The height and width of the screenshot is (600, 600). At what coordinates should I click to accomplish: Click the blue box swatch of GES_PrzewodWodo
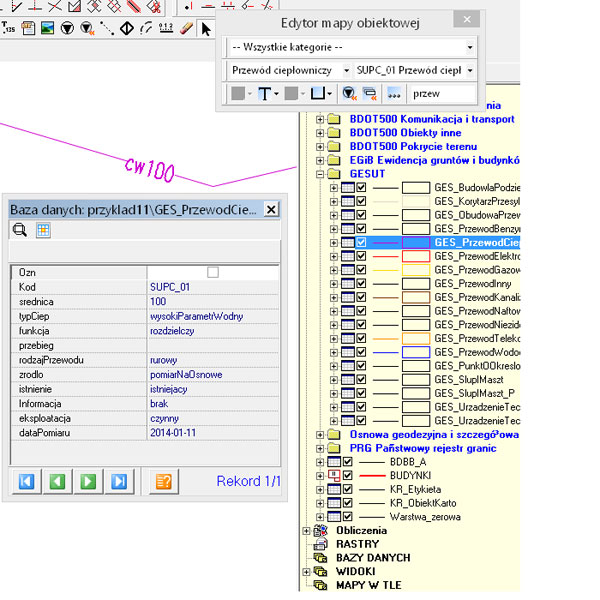[416, 352]
